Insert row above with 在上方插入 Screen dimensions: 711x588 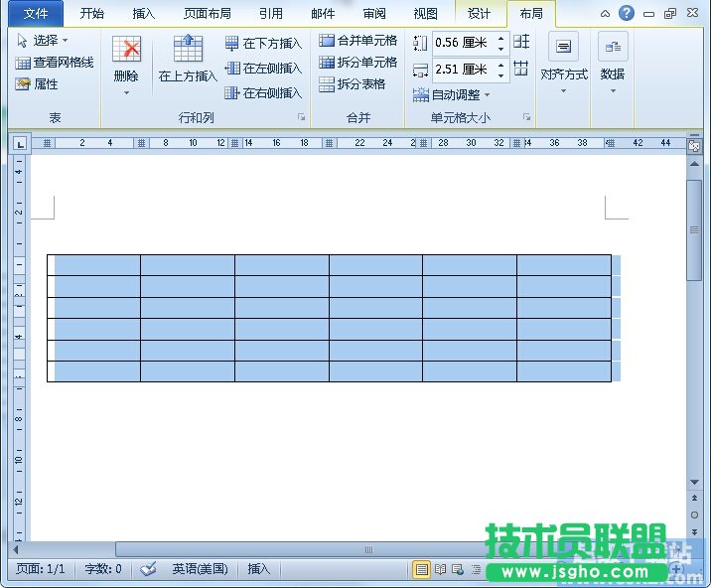coord(188,60)
